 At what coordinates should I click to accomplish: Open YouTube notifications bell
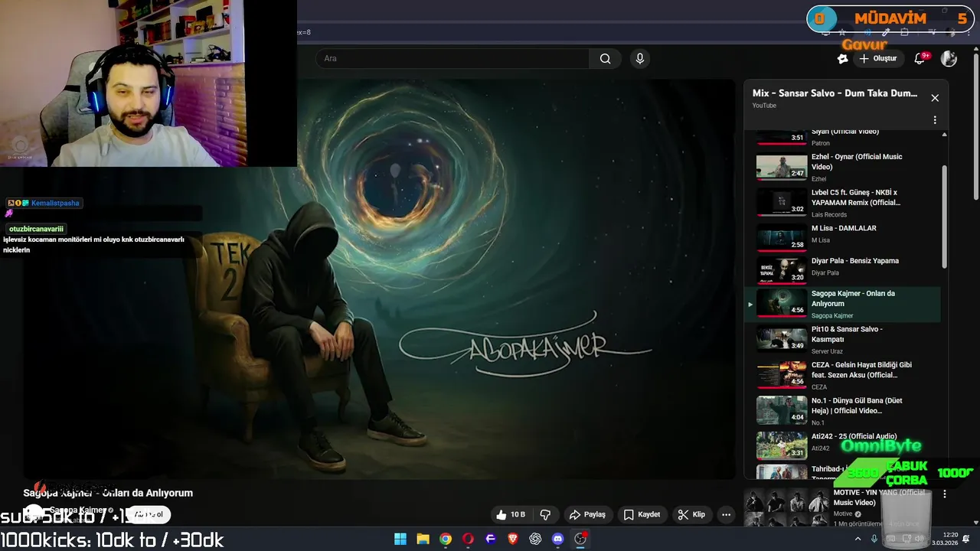(x=920, y=59)
